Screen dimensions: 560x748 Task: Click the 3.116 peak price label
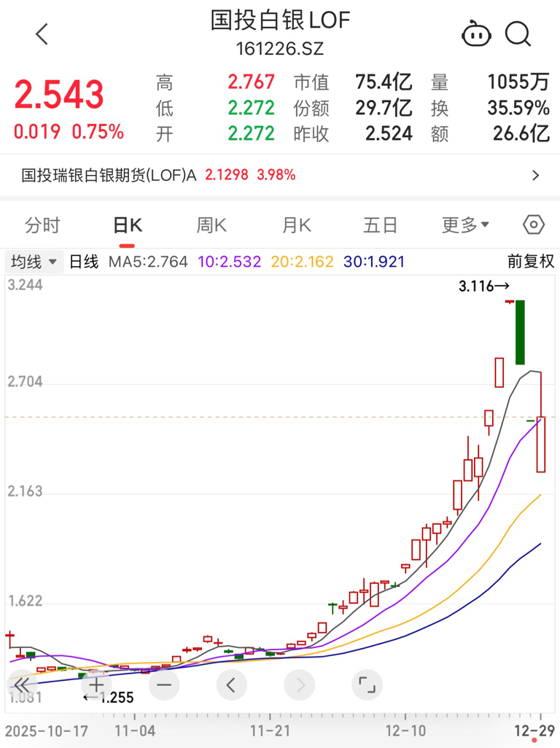coord(483,287)
